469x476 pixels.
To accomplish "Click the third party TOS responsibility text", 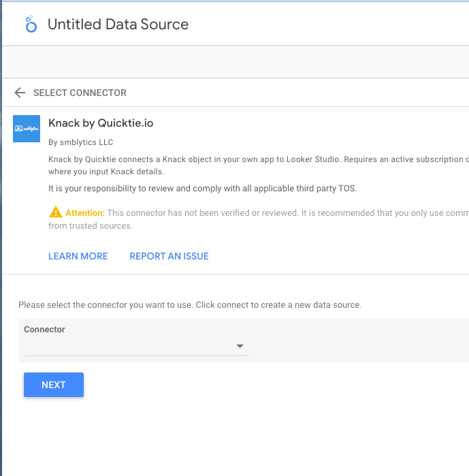I will pyautogui.click(x=202, y=189).
